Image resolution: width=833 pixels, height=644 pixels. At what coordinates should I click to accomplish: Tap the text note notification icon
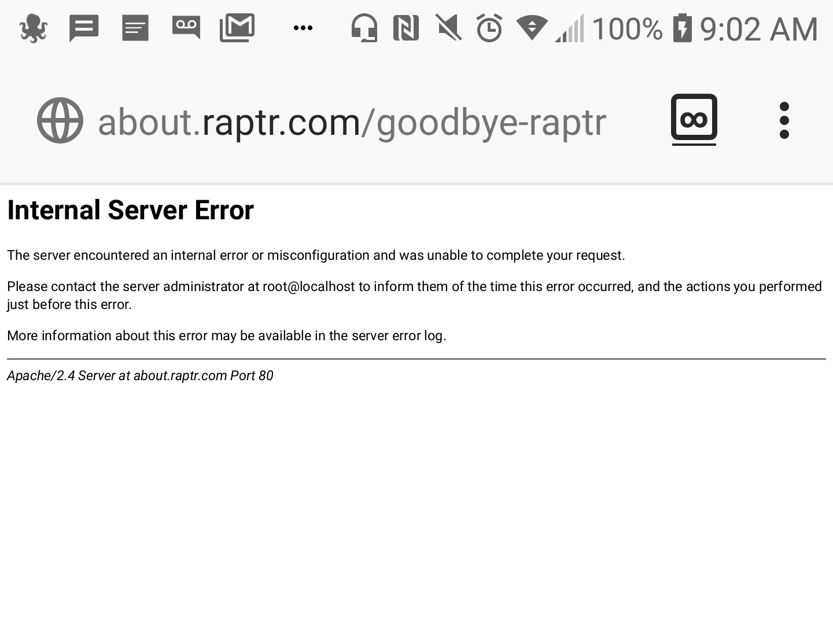[x=135, y=28]
